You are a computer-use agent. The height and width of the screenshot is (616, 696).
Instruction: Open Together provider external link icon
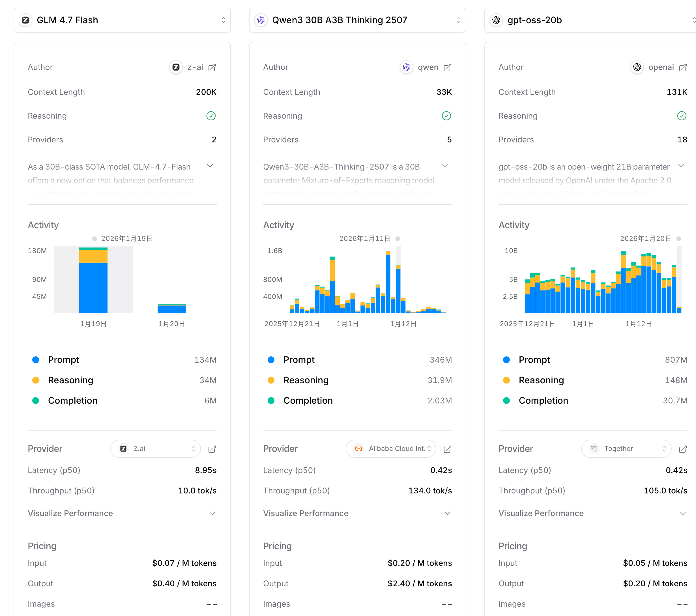[682, 449]
